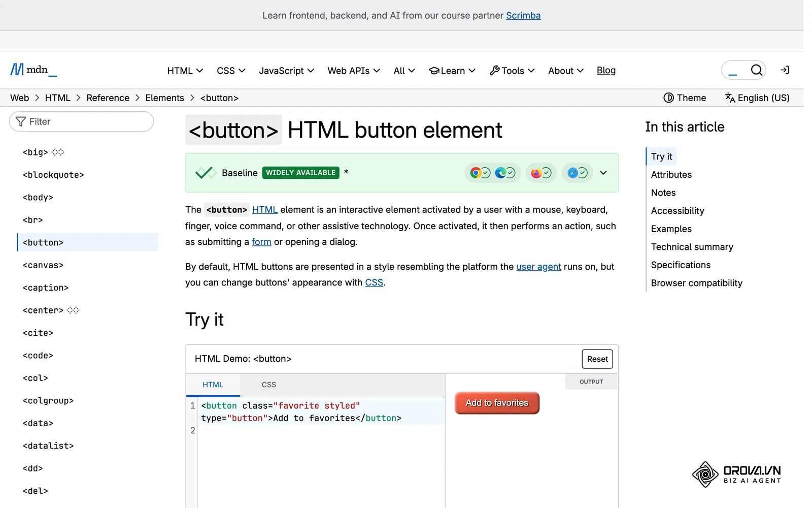Jump to Browser compatibility section
This screenshot has height=508, width=812.
696,283
